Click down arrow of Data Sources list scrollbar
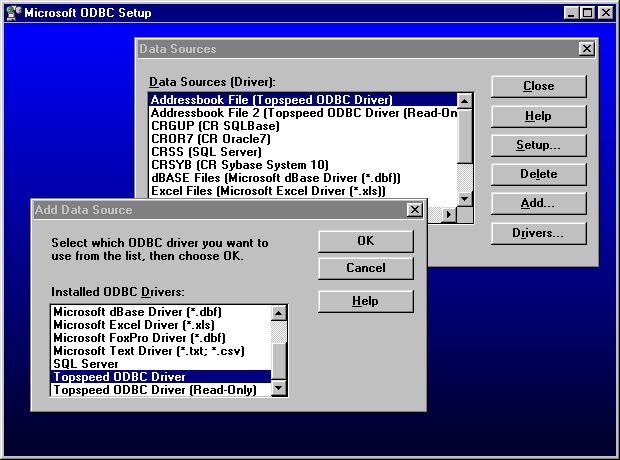Viewport: 620px width, 460px height. 465,199
